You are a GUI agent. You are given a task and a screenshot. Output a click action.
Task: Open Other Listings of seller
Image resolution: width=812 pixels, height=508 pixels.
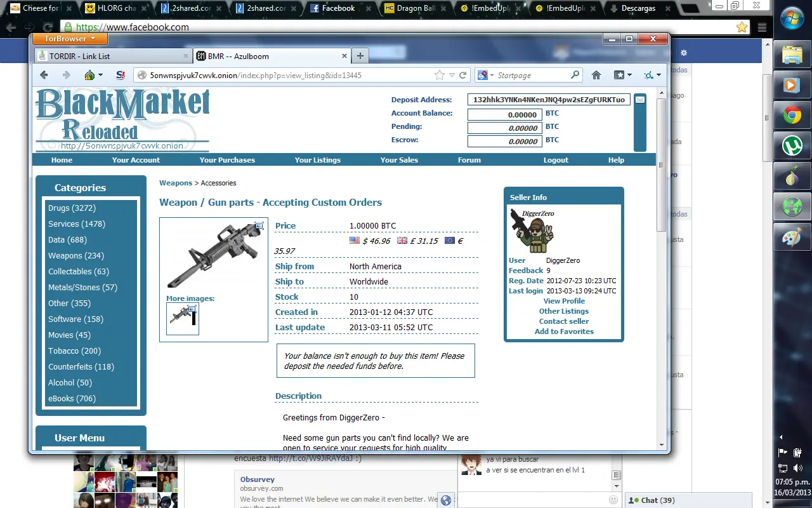tap(564, 311)
